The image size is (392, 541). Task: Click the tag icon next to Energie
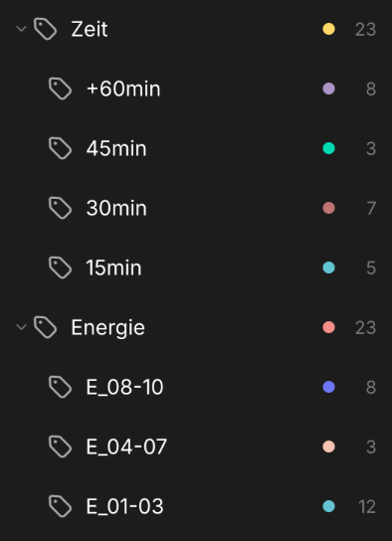[45, 327]
